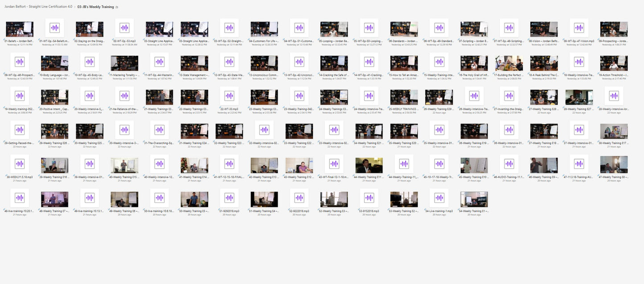Select the 10-Body Language video thumbnail
644x284 pixels.
click(54, 63)
